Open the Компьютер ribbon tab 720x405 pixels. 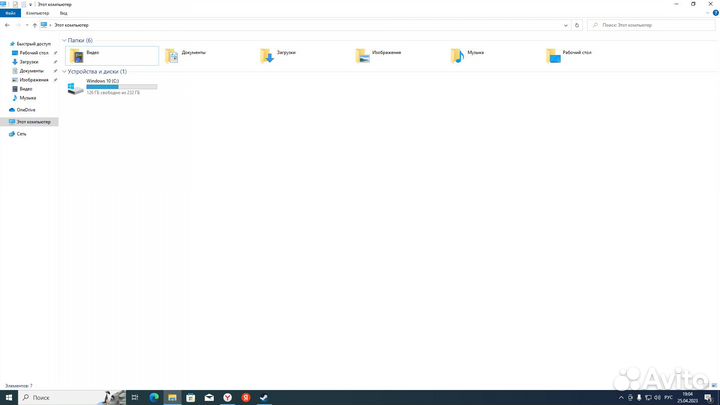[x=38, y=13]
